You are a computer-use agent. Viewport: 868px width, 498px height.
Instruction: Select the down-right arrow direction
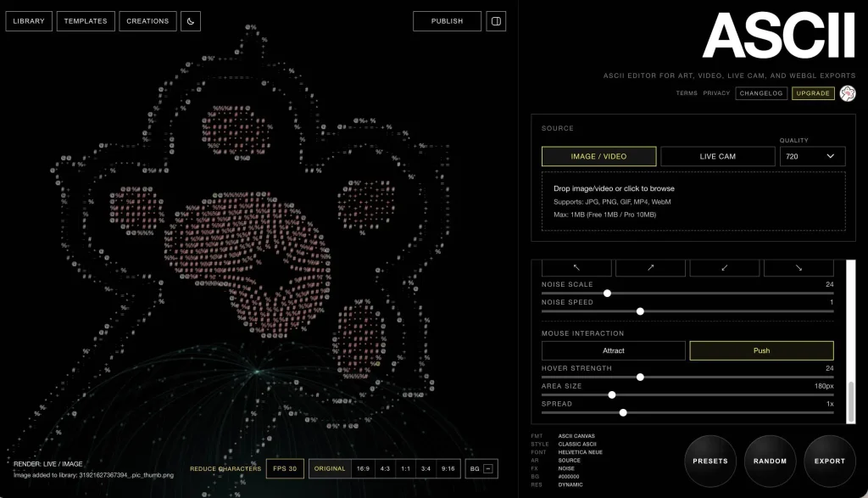pyautogui.click(x=798, y=267)
